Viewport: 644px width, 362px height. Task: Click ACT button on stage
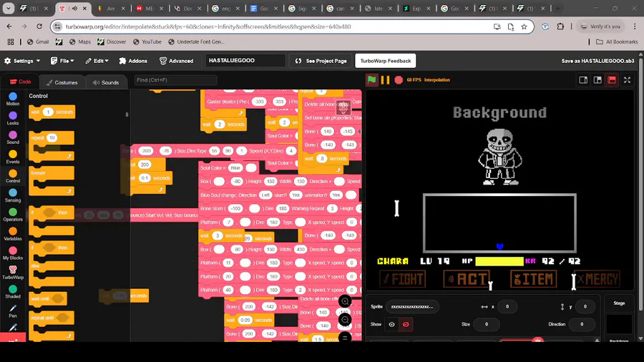467,279
